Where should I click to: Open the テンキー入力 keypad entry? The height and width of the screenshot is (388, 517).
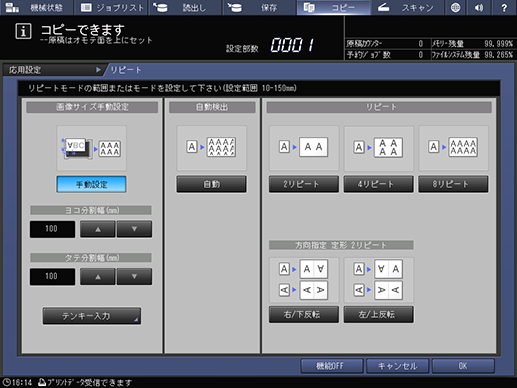(92, 316)
